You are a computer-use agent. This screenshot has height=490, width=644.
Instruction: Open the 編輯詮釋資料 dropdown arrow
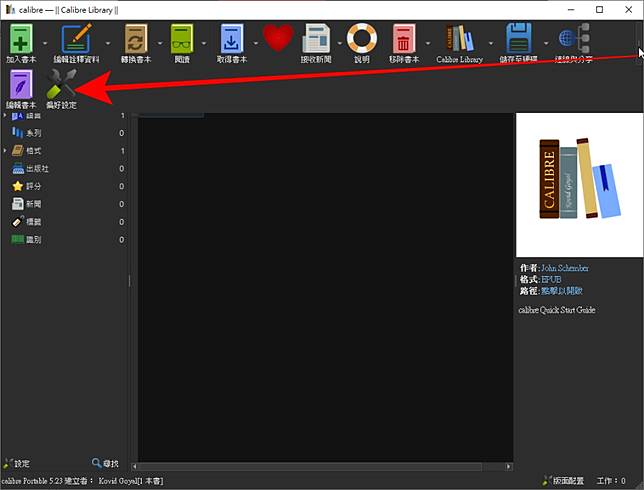[x=108, y=43]
